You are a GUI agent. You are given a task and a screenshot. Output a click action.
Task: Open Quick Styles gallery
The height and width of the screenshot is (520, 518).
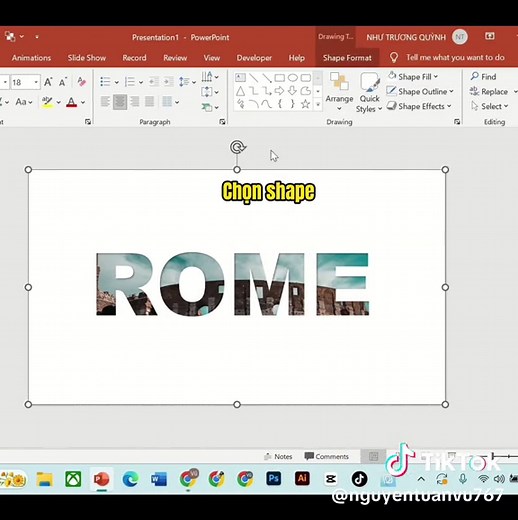[369, 92]
